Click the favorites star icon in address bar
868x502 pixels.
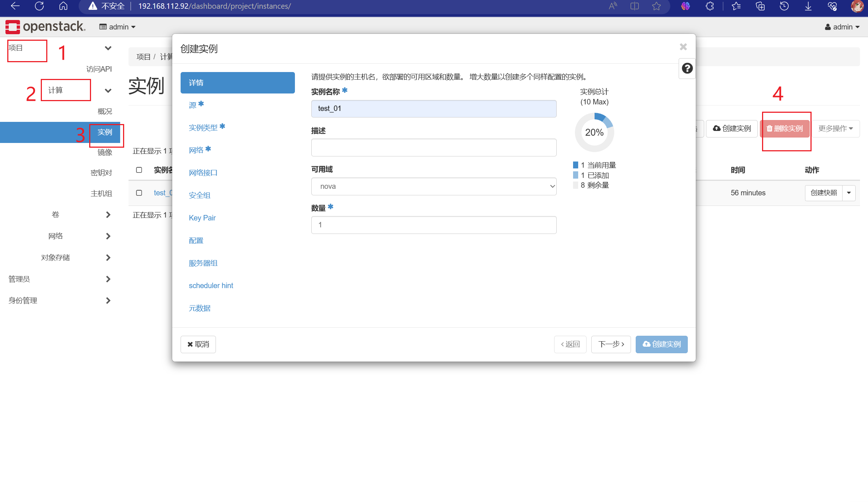[x=656, y=6]
